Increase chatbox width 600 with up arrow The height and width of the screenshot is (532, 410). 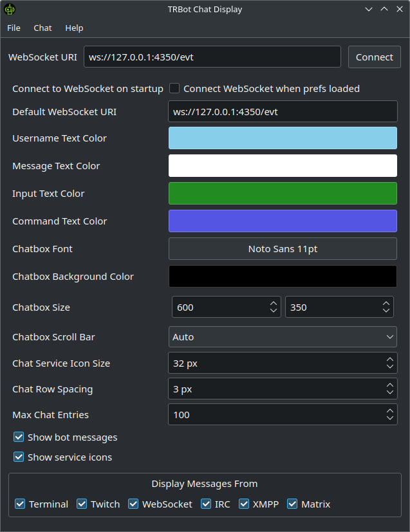pos(274,304)
